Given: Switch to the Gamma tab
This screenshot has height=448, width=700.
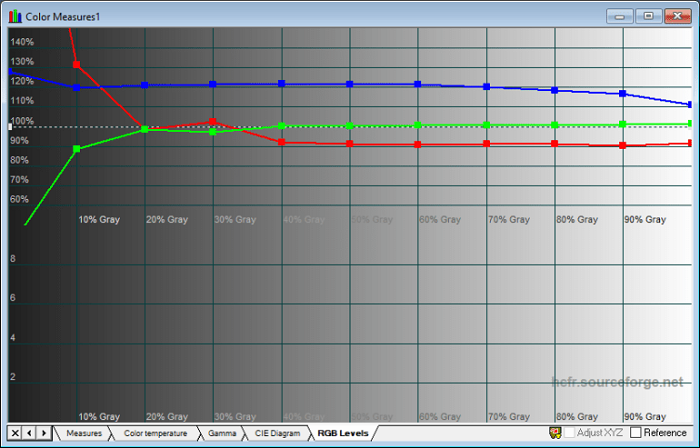Looking at the screenshot, I should (x=221, y=433).
